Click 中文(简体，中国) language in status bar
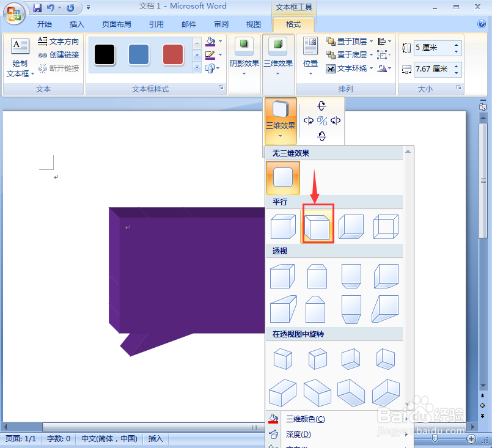This screenshot has height=448, width=492. click(109, 439)
